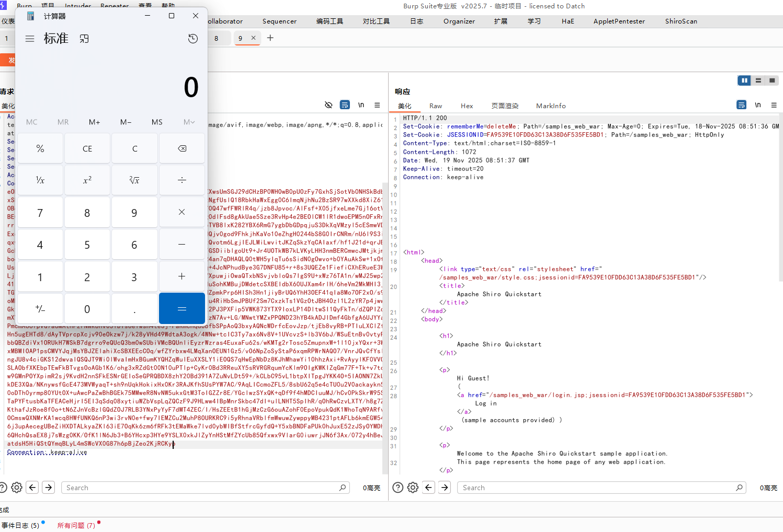Open 所有问题 (7) in status bar

point(76,525)
